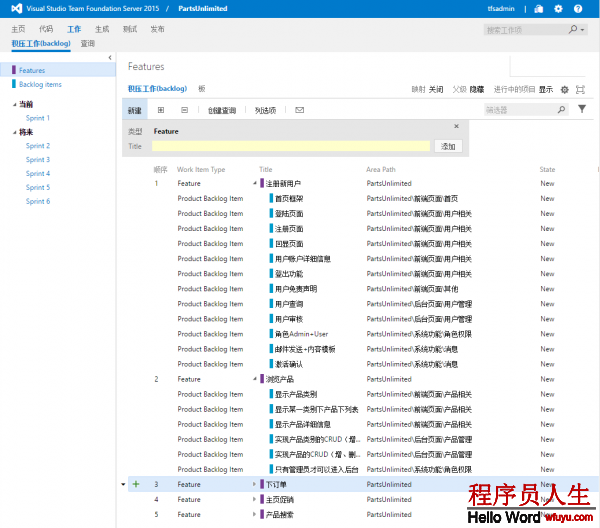Open the help question mark icon
This screenshot has width=600, height=528.
pos(578,9)
